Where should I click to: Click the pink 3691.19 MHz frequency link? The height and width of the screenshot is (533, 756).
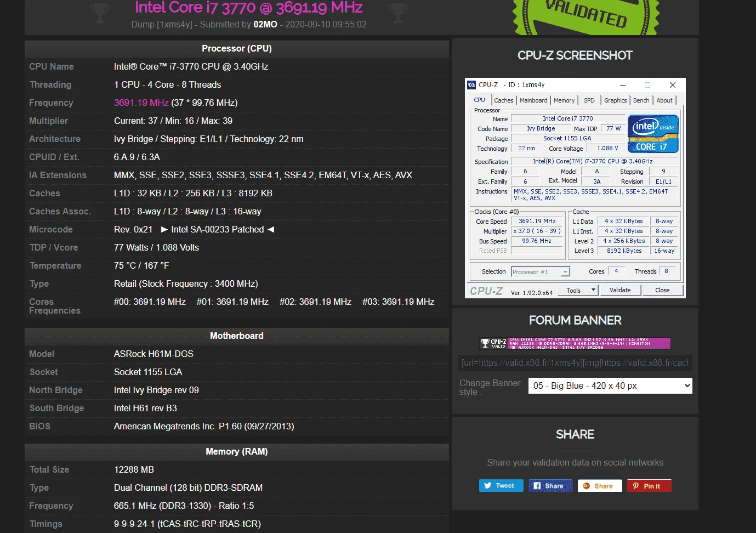pyautogui.click(x=141, y=103)
